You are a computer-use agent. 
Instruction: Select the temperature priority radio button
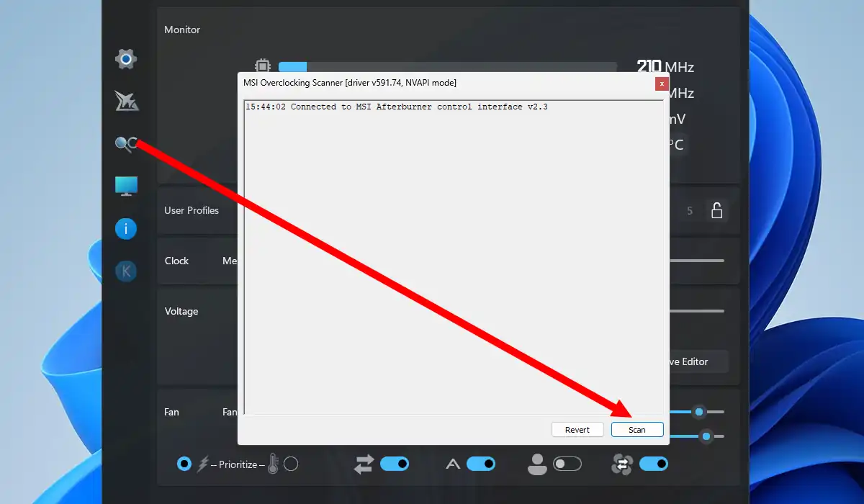291,464
